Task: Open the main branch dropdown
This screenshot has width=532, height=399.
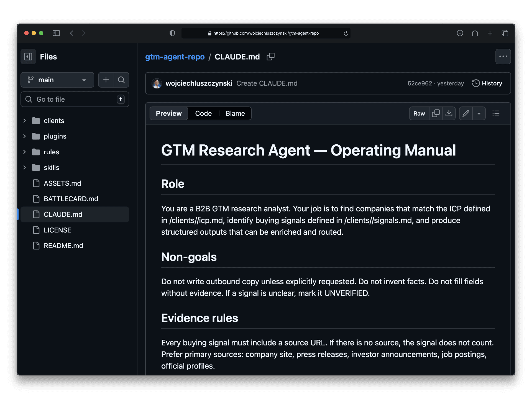Action: coord(57,80)
